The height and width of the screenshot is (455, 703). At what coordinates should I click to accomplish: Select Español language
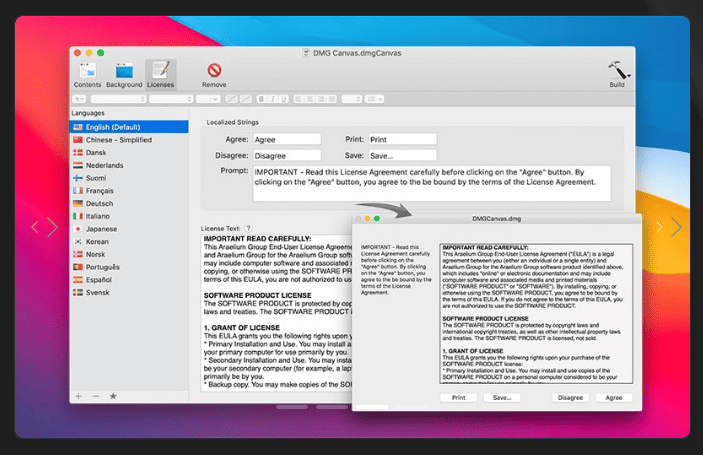129,280
